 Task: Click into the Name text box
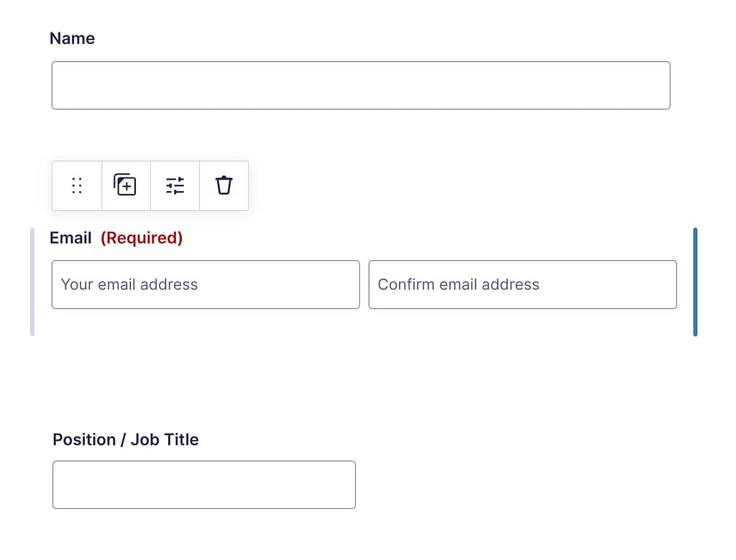[361, 86]
